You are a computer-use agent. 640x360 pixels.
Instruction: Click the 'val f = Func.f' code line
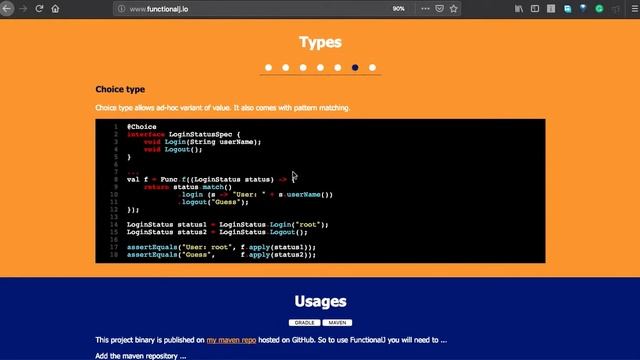211,179
